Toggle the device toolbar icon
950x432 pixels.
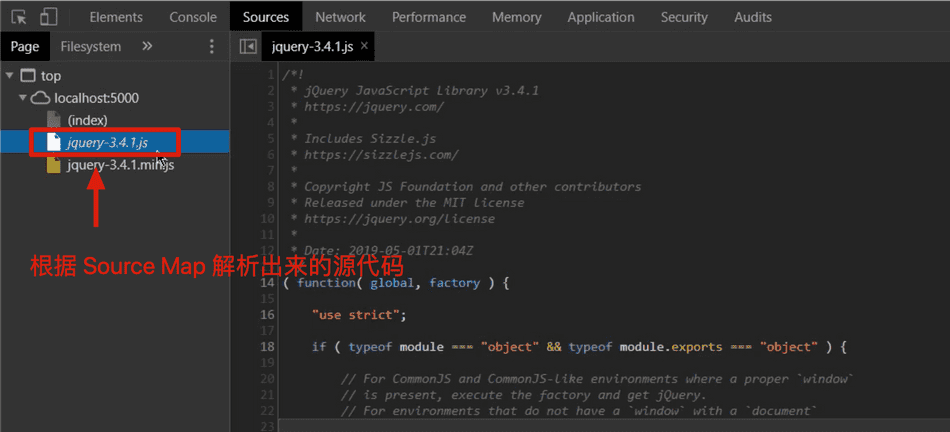49,17
